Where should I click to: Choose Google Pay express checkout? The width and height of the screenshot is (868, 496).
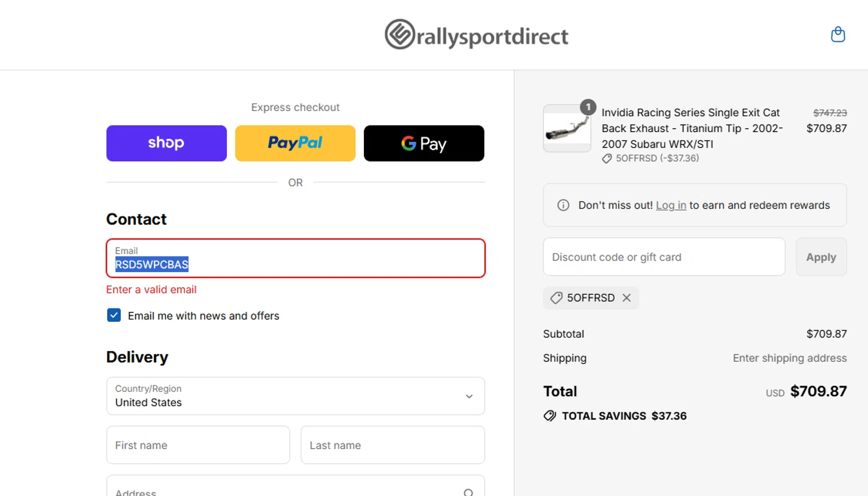424,143
